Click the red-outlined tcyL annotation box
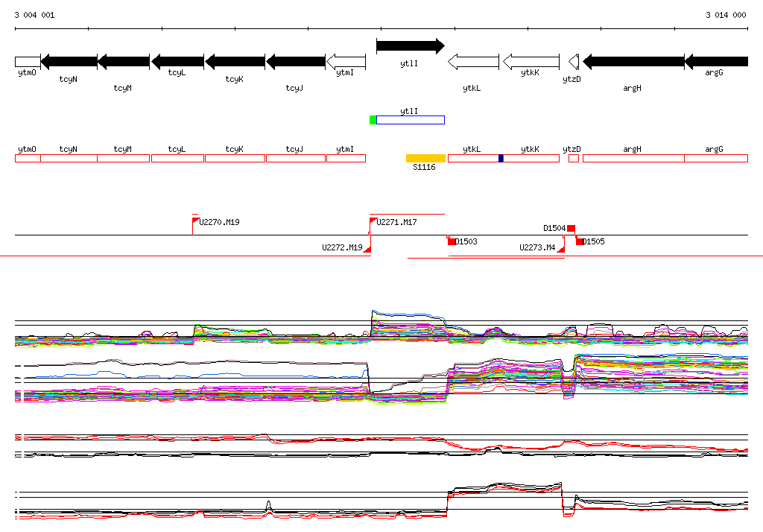This screenshot has height=532, width=763. click(x=177, y=158)
